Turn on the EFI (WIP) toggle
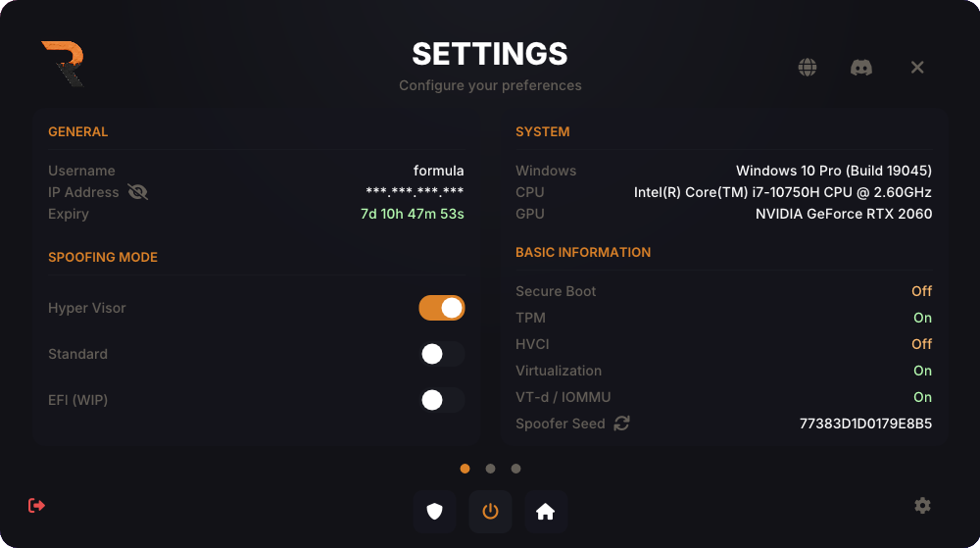The height and width of the screenshot is (548, 980). click(442, 400)
